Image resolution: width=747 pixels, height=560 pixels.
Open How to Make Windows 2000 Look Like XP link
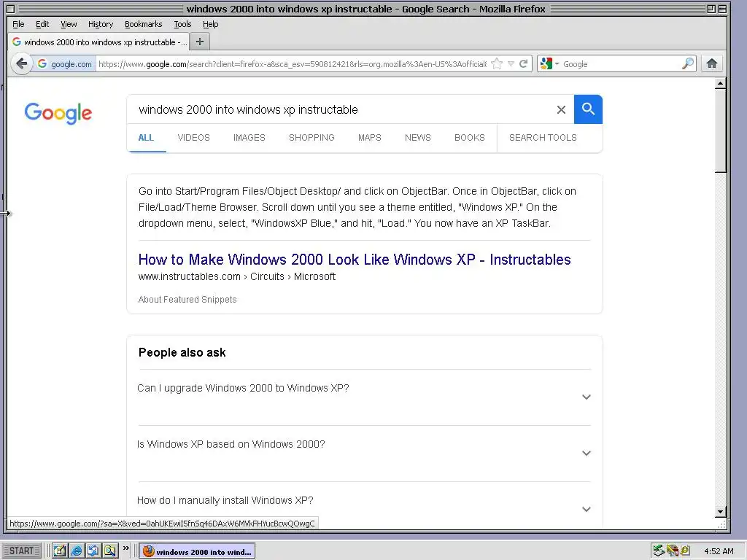click(355, 260)
